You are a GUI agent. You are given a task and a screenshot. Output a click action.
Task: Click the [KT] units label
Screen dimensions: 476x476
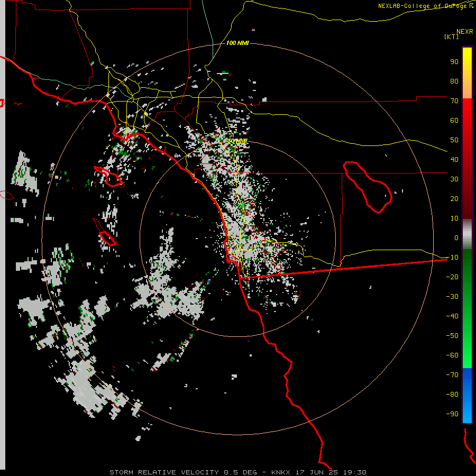point(452,36)
